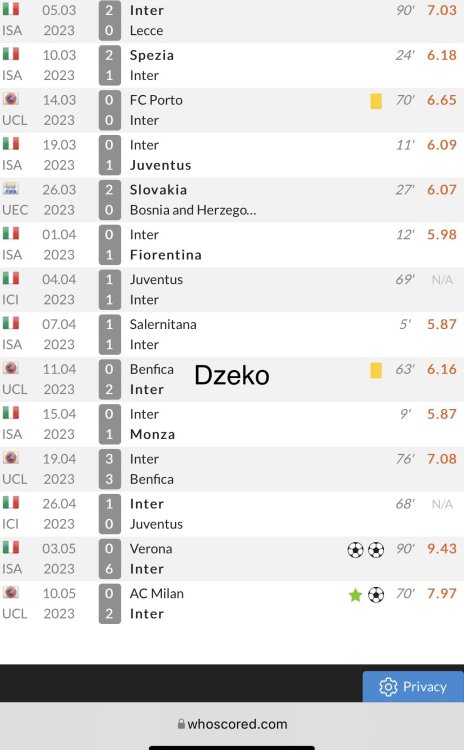Open the Privacy settings button
This screenshot has width=464, height=750.
click(x=413, y=687)
